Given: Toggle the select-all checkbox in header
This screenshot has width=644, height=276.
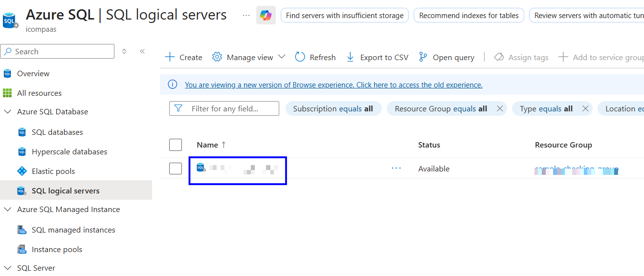Looking at the screenshot, I should point(176,145).
